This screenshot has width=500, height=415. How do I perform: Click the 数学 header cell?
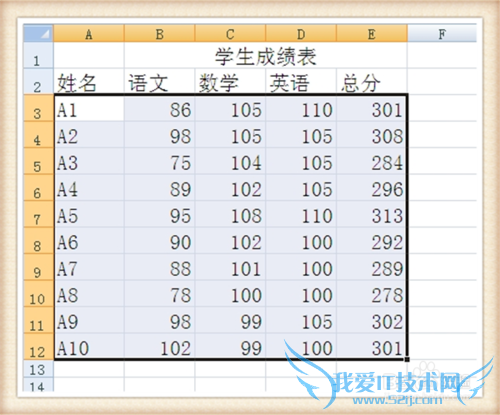point(230,82)
